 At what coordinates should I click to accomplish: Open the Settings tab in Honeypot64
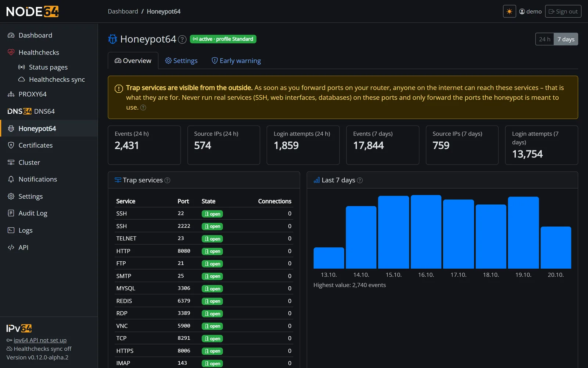181,61
